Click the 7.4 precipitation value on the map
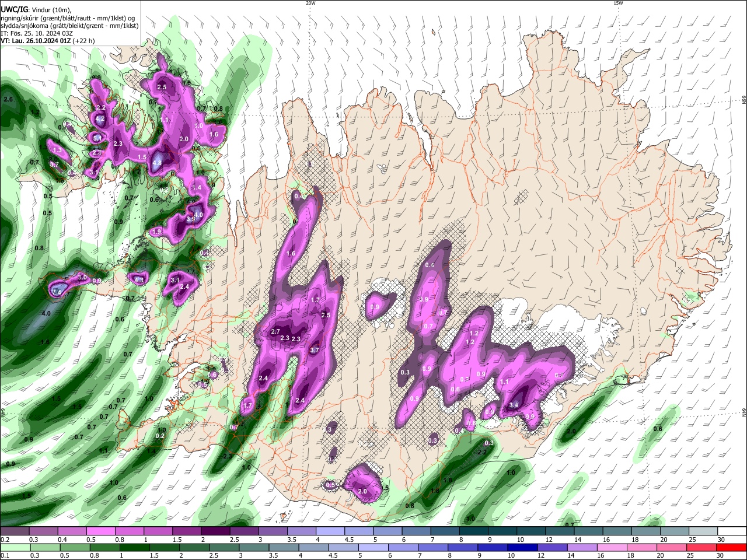The width and height of the screenshot is (747, 560). [x=57, y=292]
